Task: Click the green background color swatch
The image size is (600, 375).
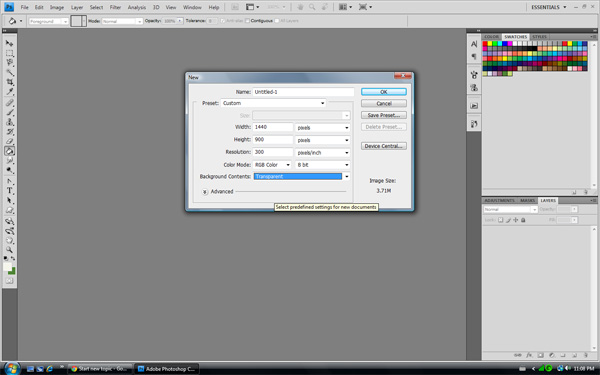Action: pos(12,271)
